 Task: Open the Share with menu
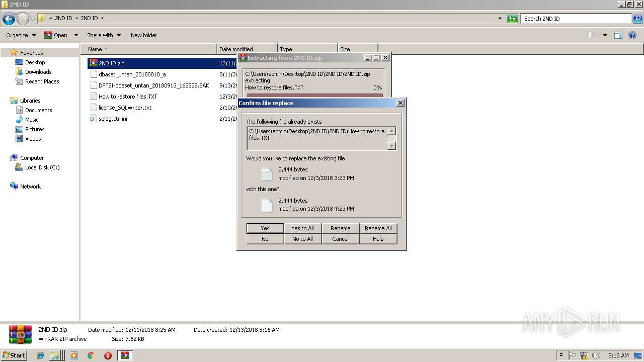pos(104,35)
